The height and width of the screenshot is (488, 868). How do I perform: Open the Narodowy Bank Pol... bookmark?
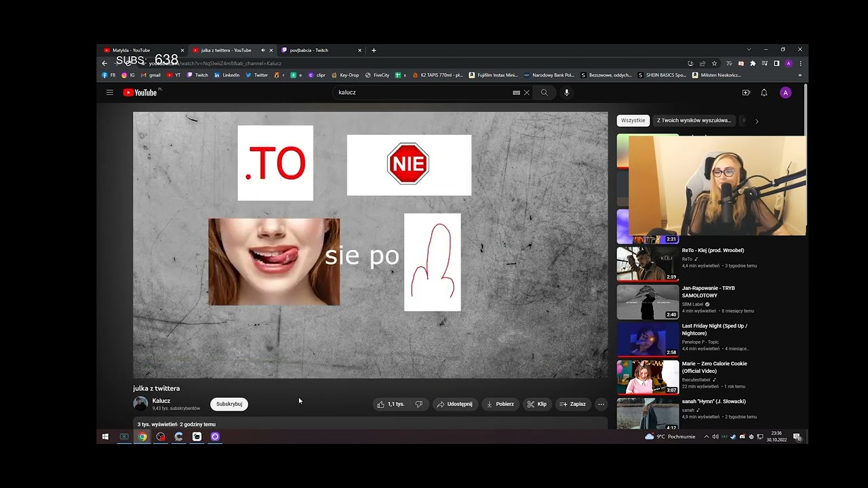(x=549, y=75)
